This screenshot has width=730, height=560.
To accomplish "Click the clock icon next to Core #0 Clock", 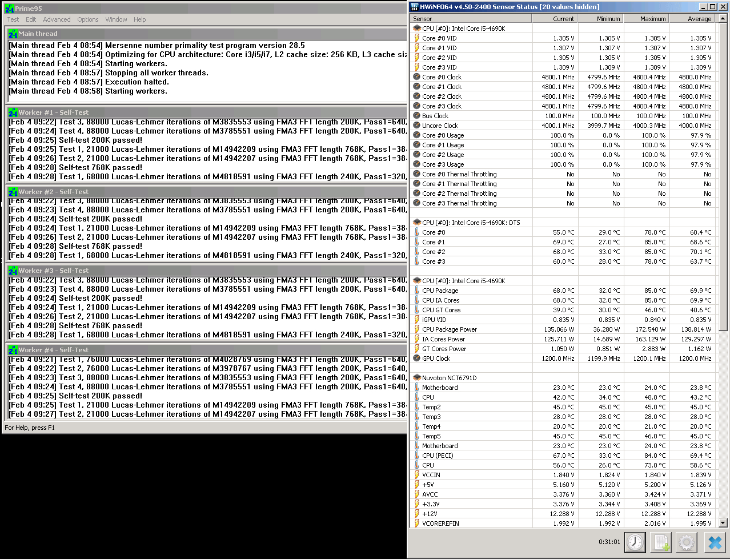I will click(x=417, y=77).
